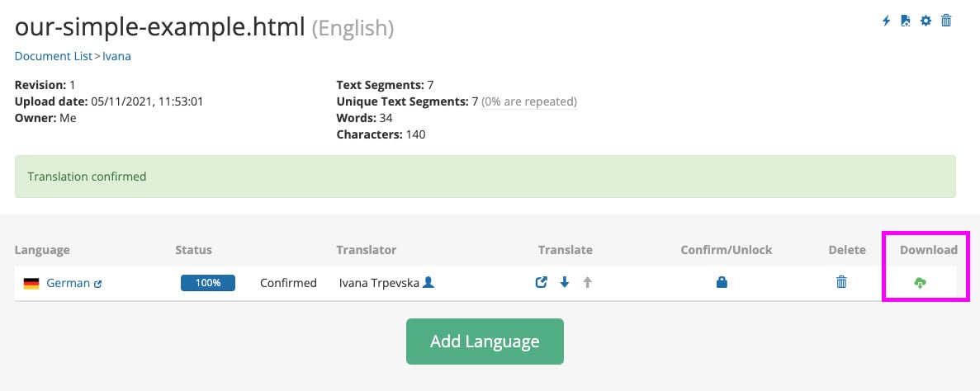Click the 100% progress bar

coord(208,283)
